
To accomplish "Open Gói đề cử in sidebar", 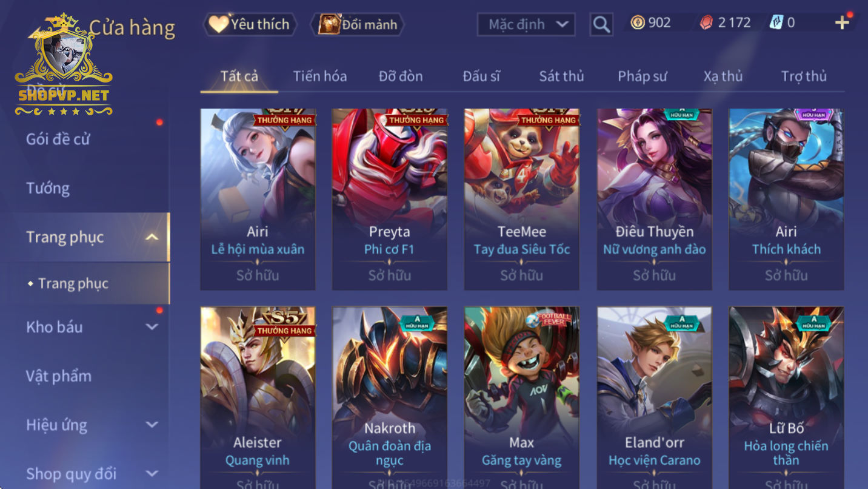I will (58, 139).
